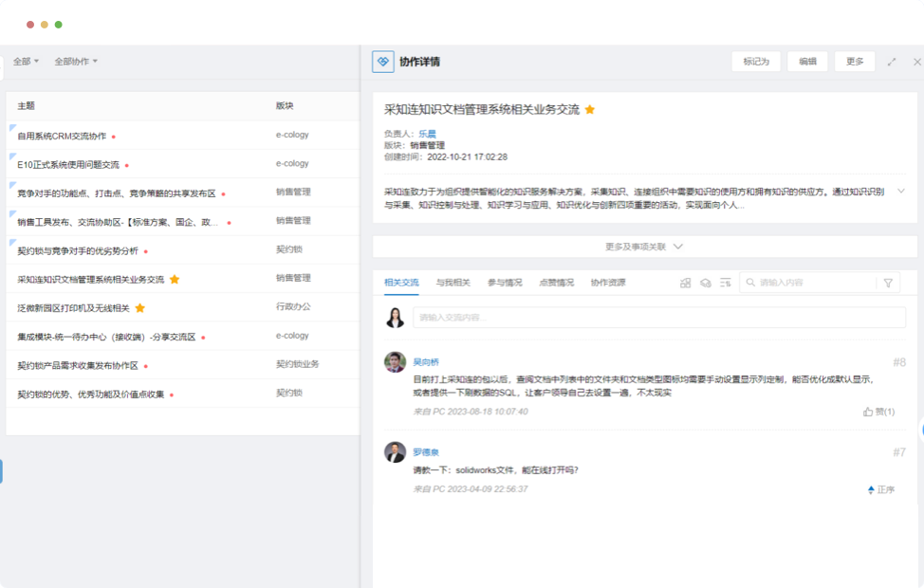Image resolution: width=924 pixels, height=588 pixels.
Task: Click 吴向桥's avatar picture
Action: (x=395, y=362)
